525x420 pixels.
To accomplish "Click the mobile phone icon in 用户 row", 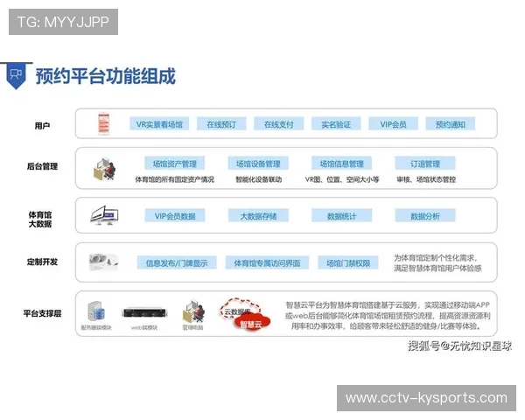I will point(103,124).
